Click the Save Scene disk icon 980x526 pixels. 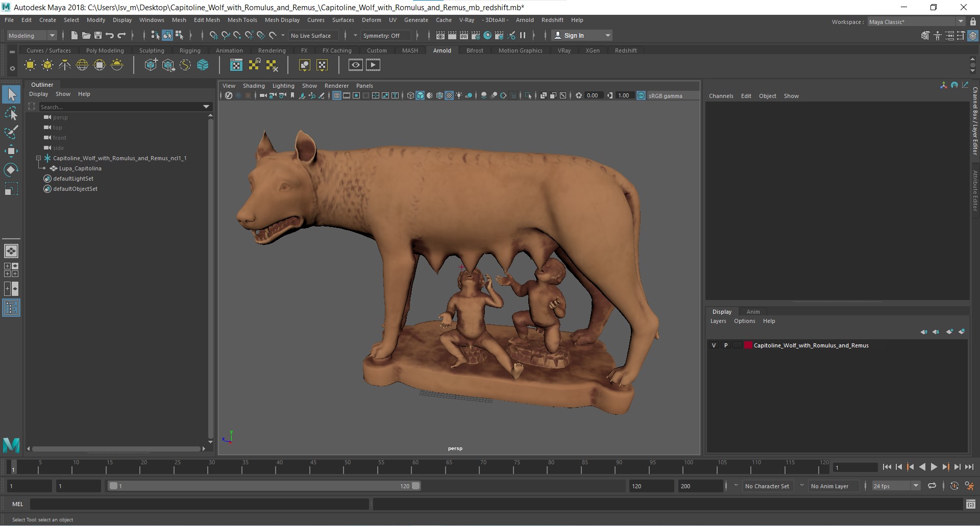pyautogui.click(x=97, y=35)
